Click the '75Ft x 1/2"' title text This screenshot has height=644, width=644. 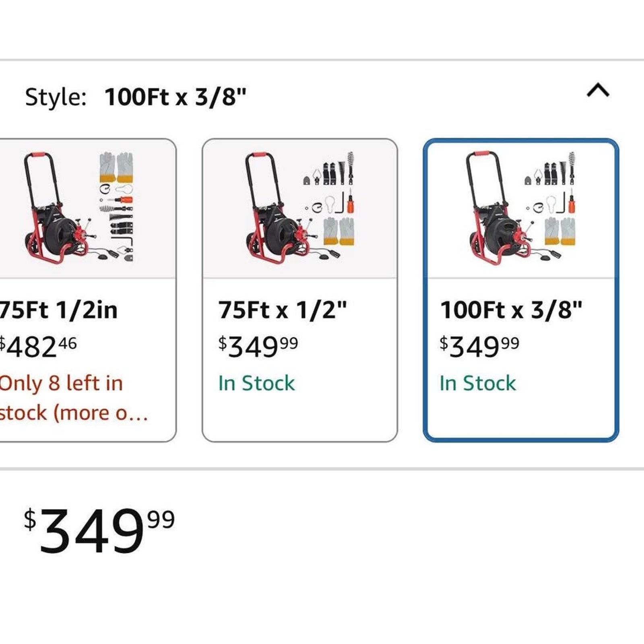[283, 310]
